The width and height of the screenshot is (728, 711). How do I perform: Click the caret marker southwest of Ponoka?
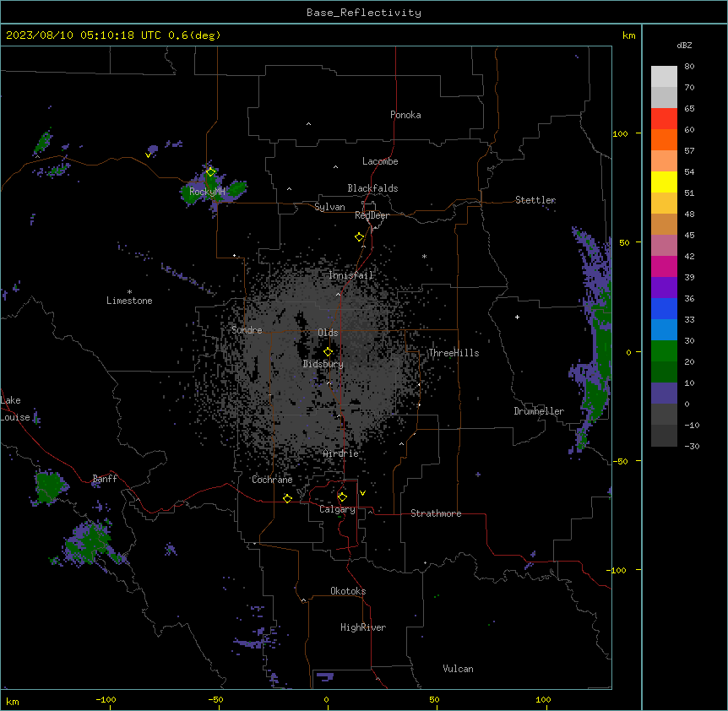pyautogui.click(x=309, y=124)
